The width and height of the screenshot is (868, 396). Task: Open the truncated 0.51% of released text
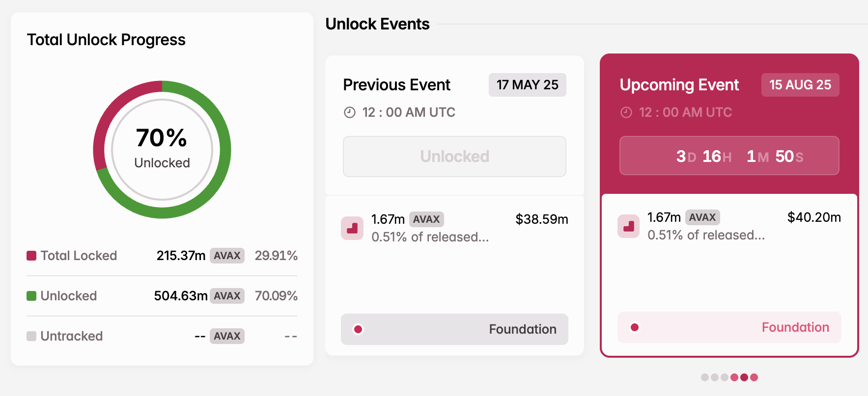[x=429, y=237]
